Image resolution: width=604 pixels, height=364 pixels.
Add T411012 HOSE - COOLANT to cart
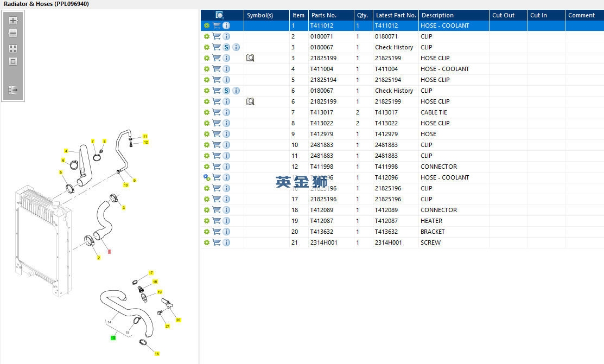[217, 25]
